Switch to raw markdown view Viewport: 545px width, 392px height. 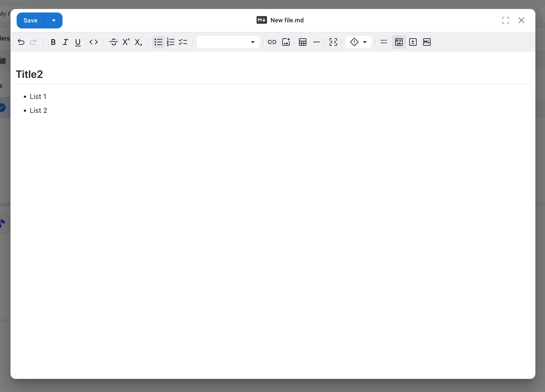(427, 42)
